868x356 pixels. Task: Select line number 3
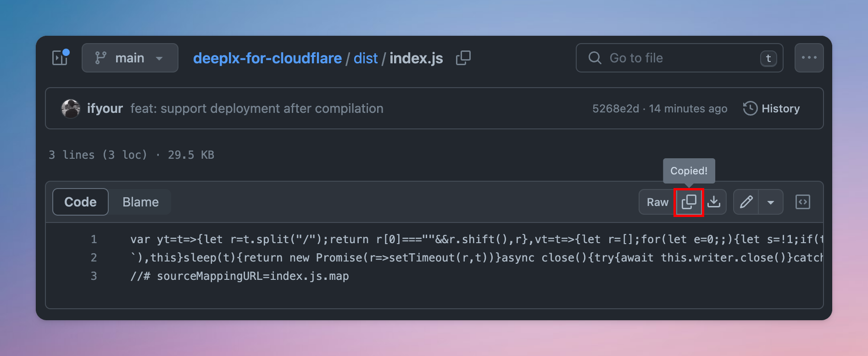(x=94, y=276)
